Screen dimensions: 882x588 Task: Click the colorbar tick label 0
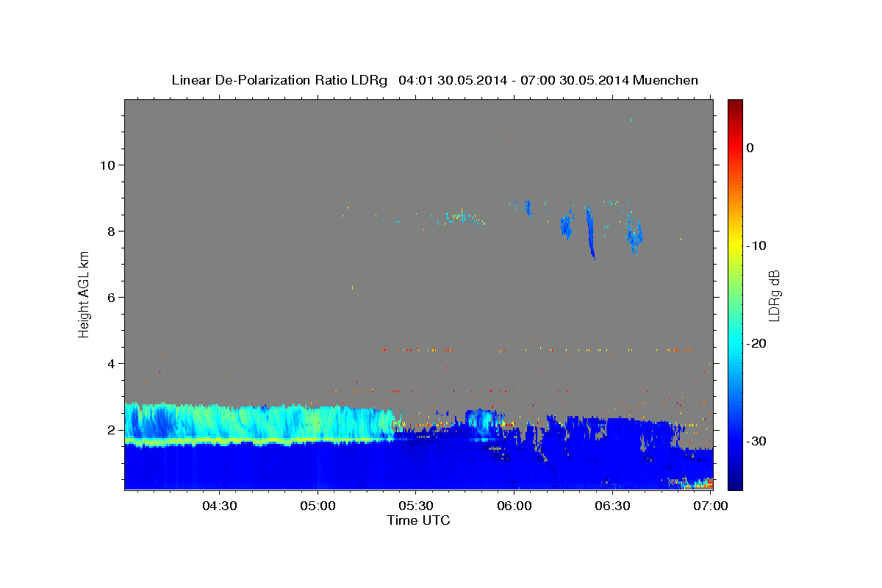(750, 148)
